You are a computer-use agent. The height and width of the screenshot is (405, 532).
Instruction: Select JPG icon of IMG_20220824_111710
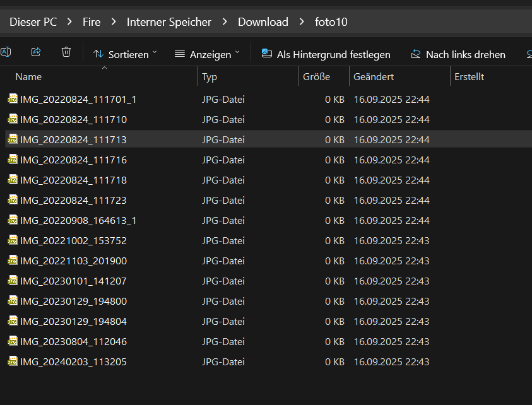pyautogui.click(x=13, y=119)
